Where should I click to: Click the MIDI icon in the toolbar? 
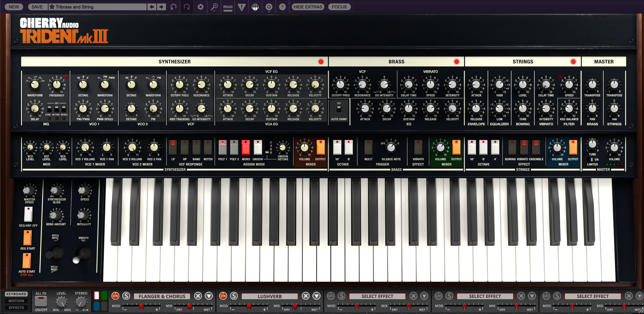(228, 7)
